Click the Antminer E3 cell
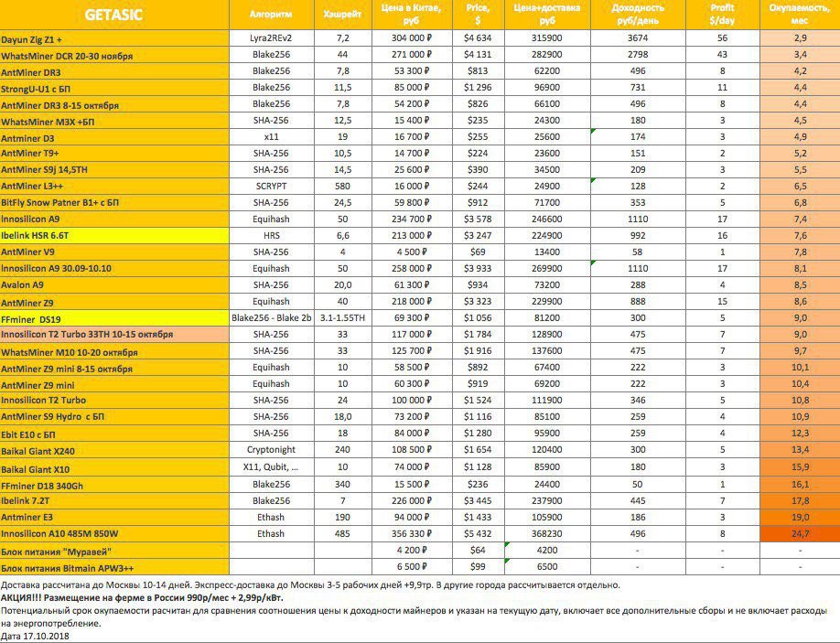Screen dimensions: 840x643 tap(114, 518)
